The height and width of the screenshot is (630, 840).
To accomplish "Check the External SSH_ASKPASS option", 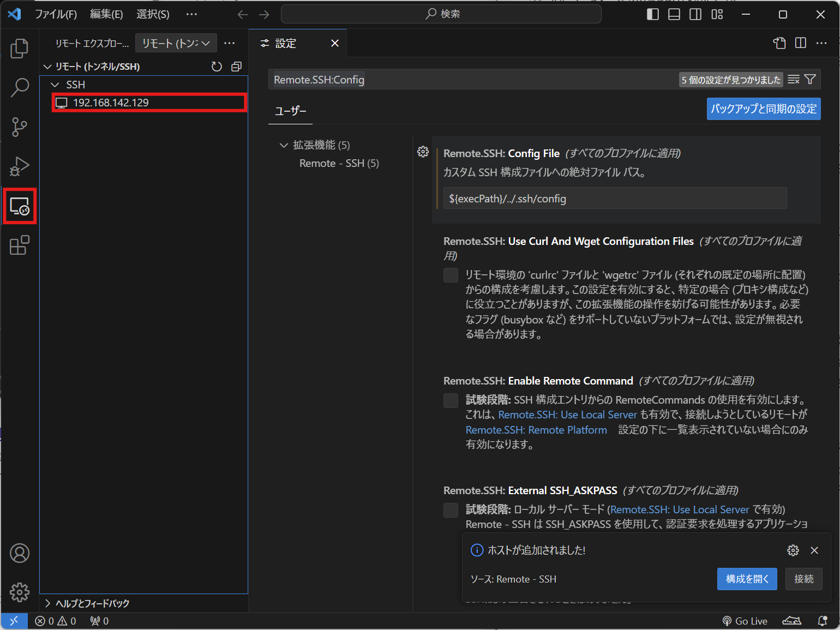I will (x=451, y=509).
